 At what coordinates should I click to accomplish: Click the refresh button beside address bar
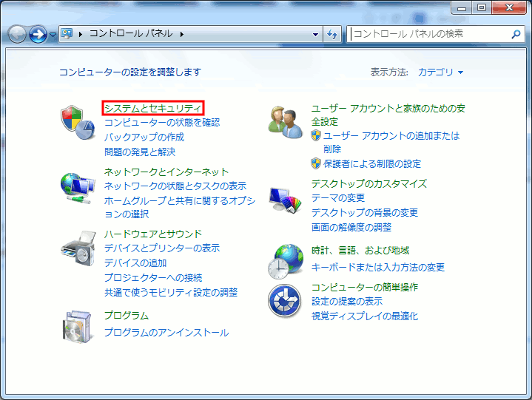click(x=332, y=34)
